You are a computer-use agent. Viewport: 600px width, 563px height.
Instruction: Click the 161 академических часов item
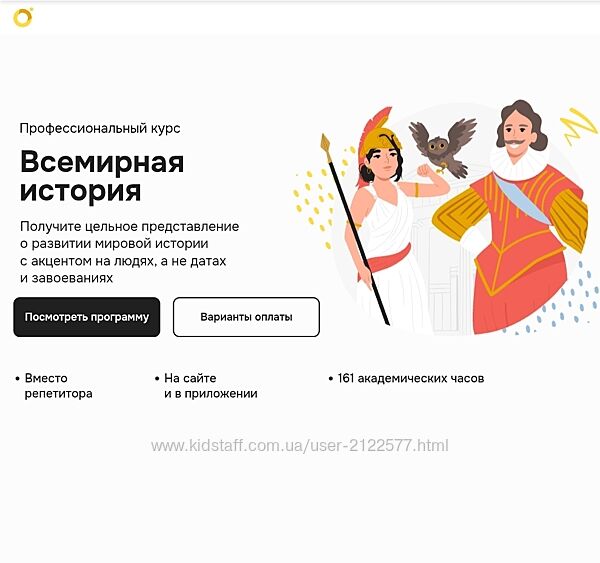[406, 379]
